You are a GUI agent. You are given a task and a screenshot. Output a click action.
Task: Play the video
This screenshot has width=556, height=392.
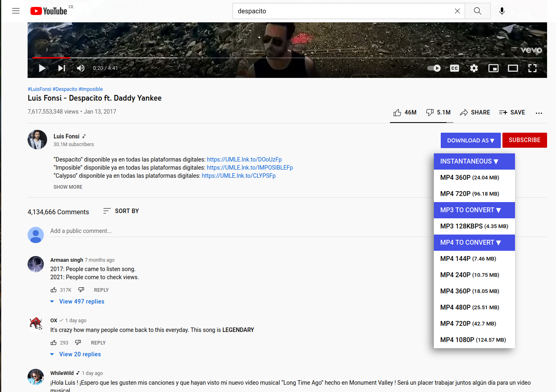(42, 68)
